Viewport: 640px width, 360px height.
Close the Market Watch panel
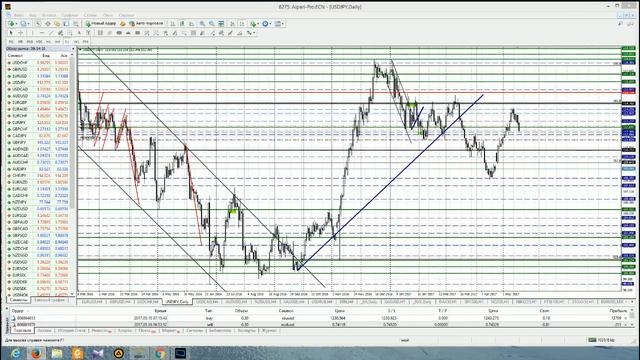pos(73,49)
